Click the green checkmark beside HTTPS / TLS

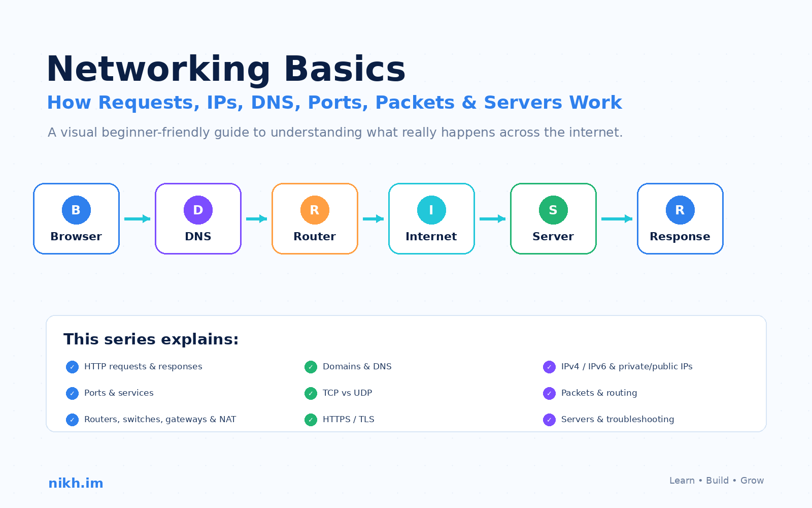point(311,420)
